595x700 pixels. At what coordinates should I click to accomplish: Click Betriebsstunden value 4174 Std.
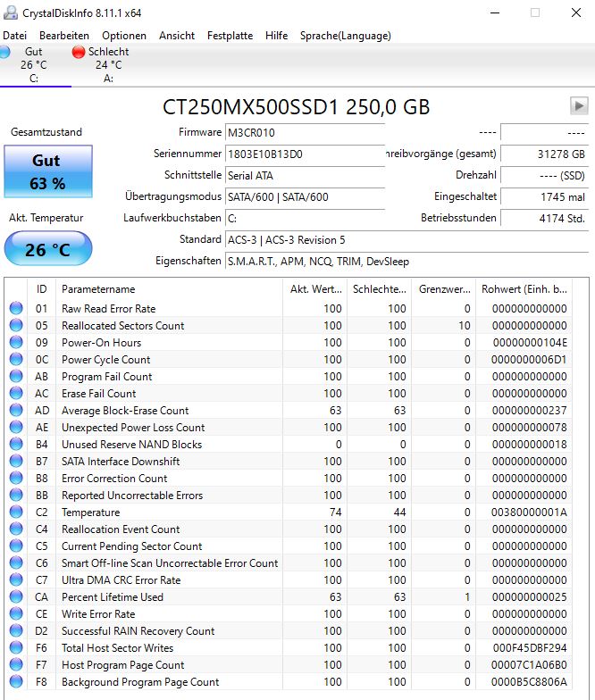click(x=545, y=218)
